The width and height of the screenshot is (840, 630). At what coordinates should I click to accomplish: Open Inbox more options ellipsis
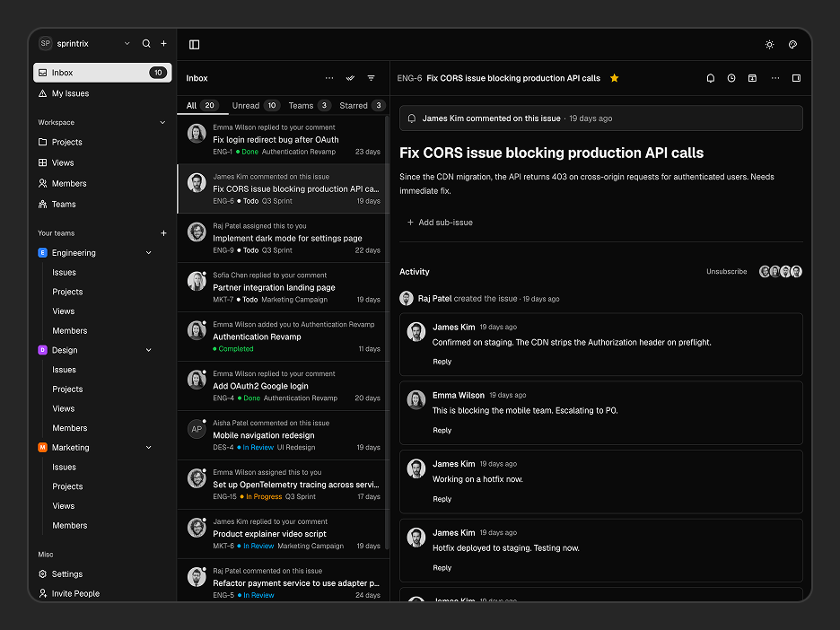pyautogui.click(x=329, y=78)
